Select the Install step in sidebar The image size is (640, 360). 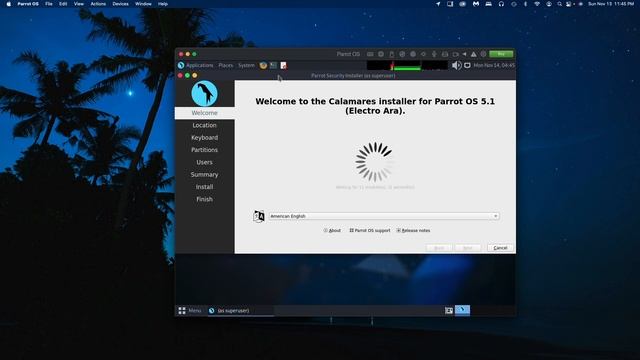coord(204,187)
